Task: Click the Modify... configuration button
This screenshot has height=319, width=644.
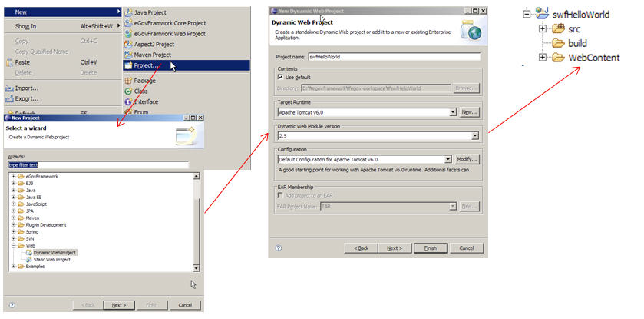Action: point(467,159)
